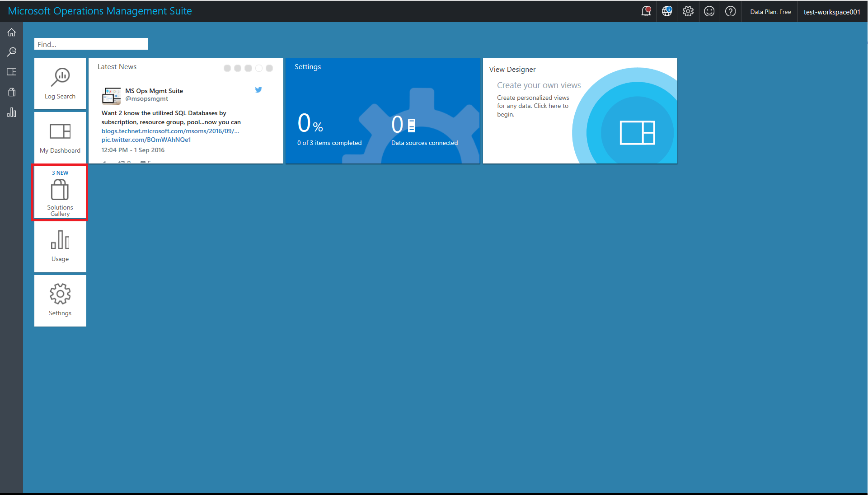The image size is (868, 495).
Task: Click the feedback smiley icon
Action: (709, 11)
